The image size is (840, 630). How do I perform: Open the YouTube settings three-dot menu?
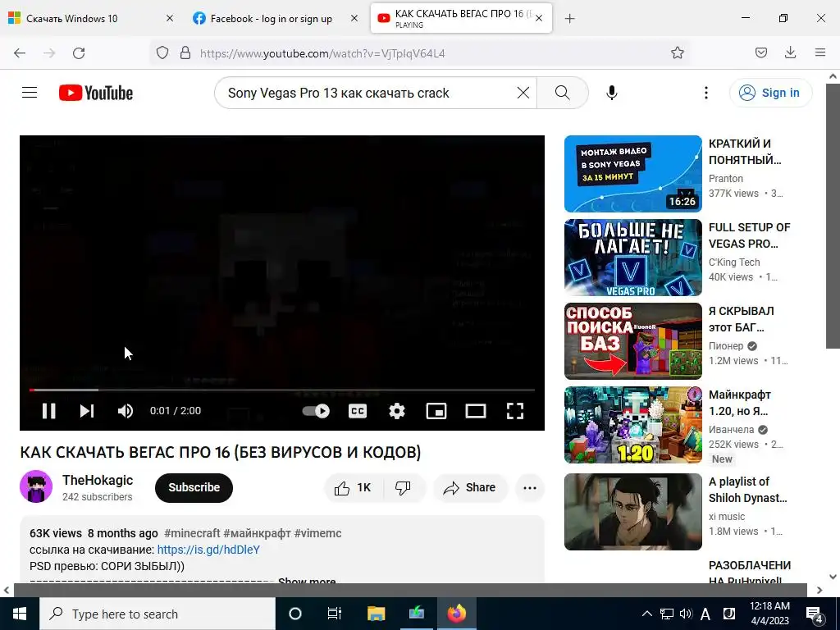click(706, 93)
